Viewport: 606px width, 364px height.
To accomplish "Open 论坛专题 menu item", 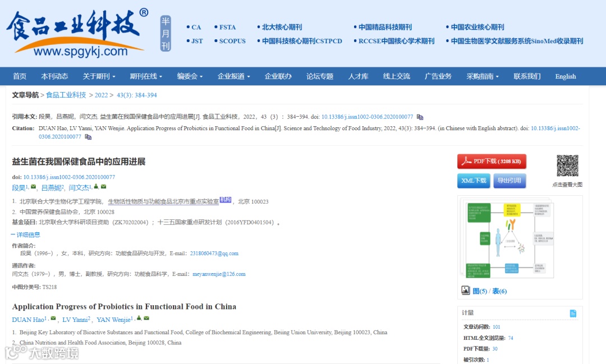I will pos(320,76).
